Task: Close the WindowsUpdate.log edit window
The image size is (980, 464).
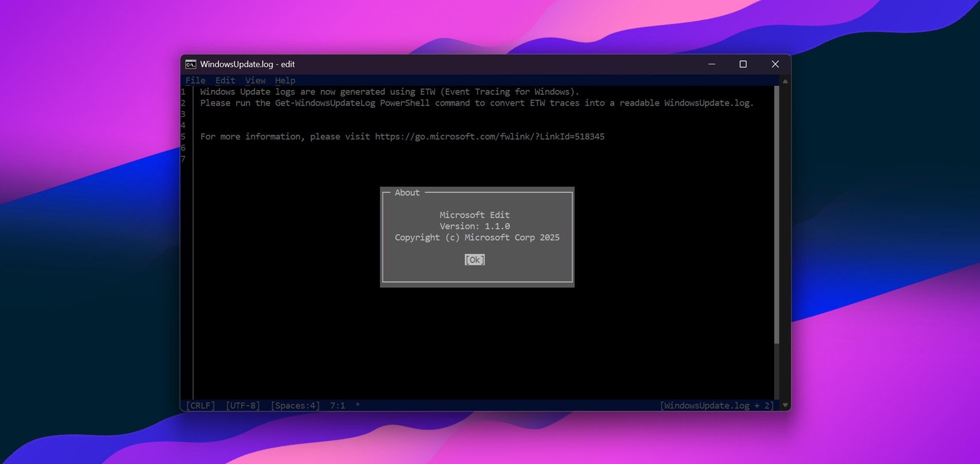Action: 775,64
